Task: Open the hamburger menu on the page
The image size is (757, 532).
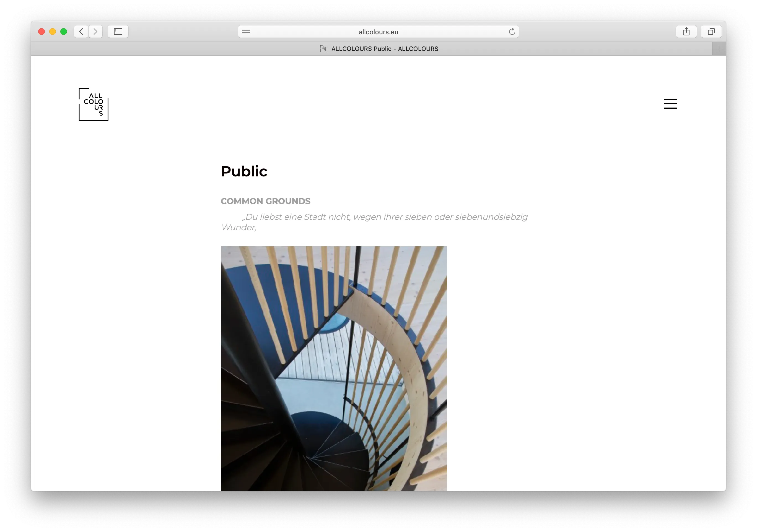Action: (670, 104)
